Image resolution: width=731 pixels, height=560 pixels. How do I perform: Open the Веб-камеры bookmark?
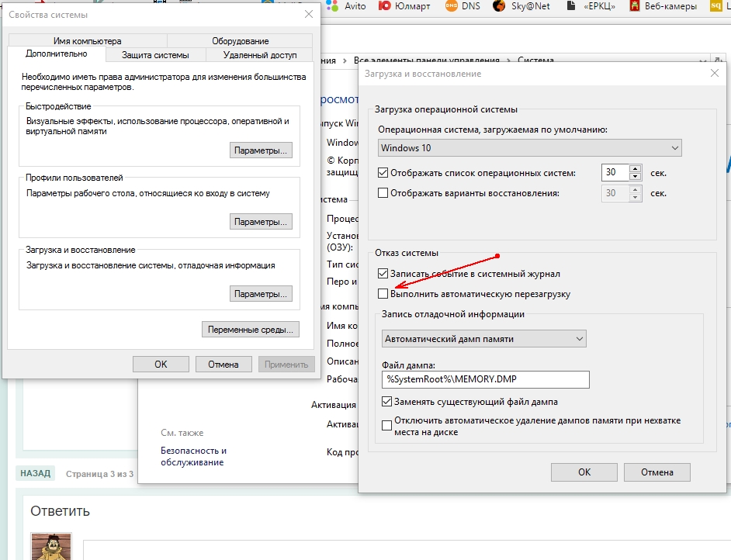663,6
